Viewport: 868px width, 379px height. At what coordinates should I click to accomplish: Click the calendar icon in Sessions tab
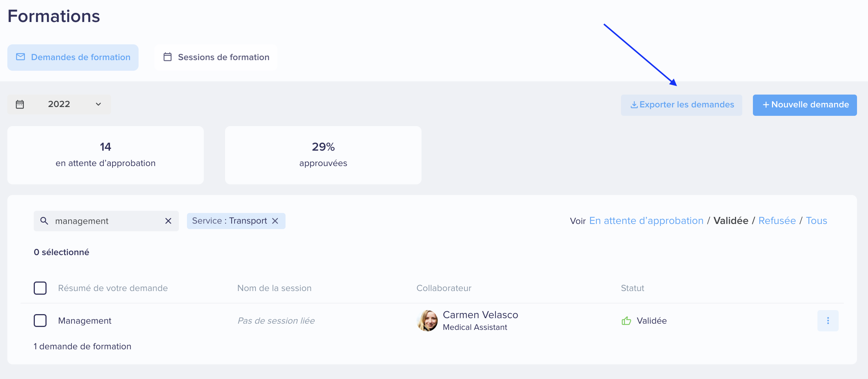click(168, 57)
